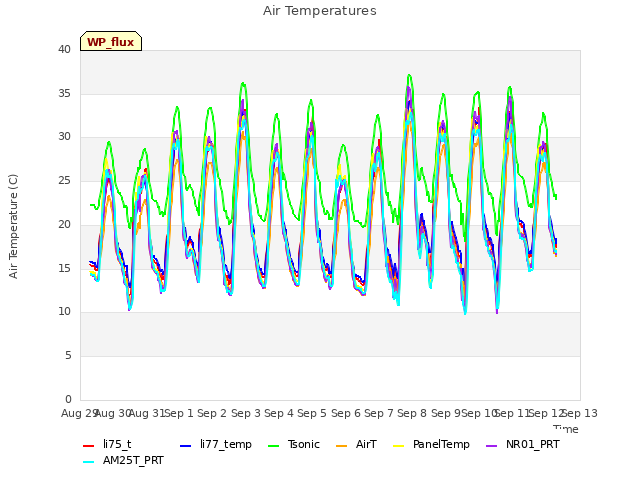Toggle the AirT legend entry
Screen dimensions: 640x480
pos(356,444)
